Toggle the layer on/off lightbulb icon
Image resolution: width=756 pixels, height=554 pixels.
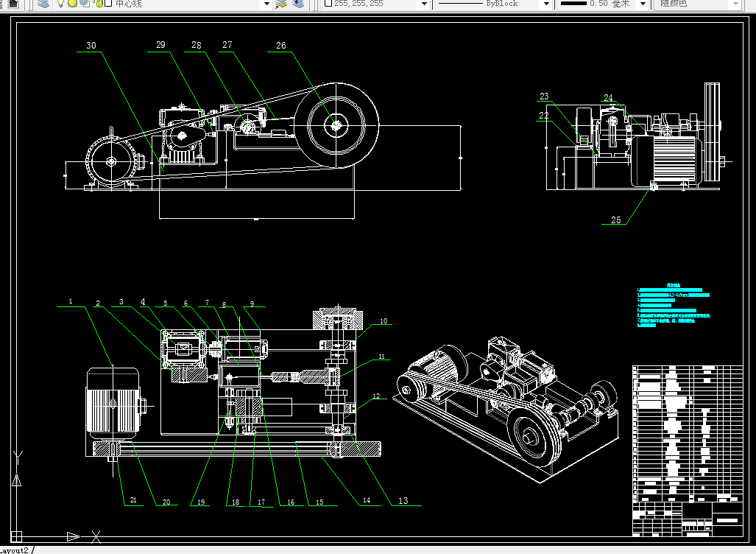[60, 4]
